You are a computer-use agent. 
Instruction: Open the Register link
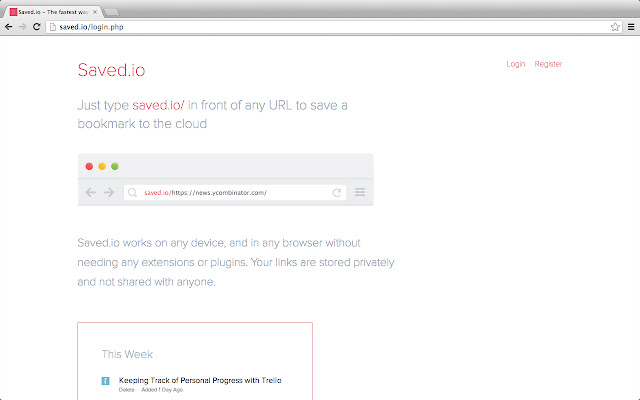click(x=548, y=64)
